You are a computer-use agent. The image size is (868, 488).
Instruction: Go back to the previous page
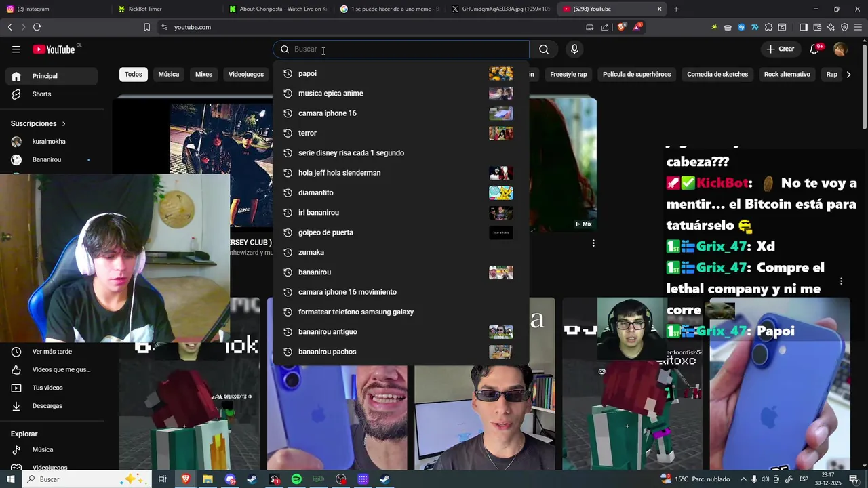tap(9, 27)
